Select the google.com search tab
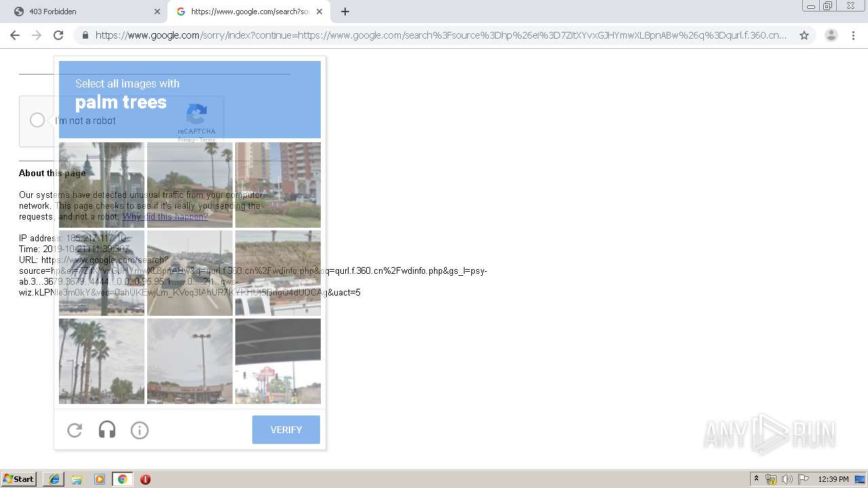Image resolution: width=868 pixels, height=488 pixels. (x=248, y=12)
